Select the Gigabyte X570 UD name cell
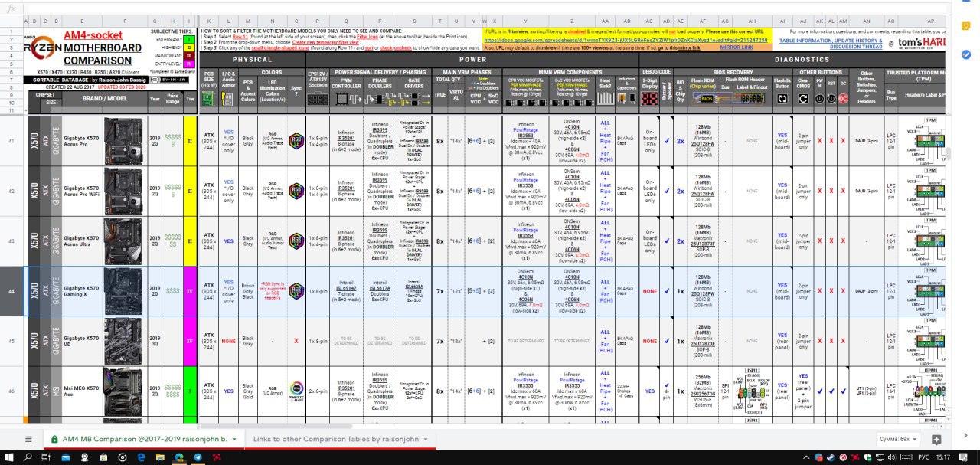This screenshot has width=980, height=465. pos(82,341)
